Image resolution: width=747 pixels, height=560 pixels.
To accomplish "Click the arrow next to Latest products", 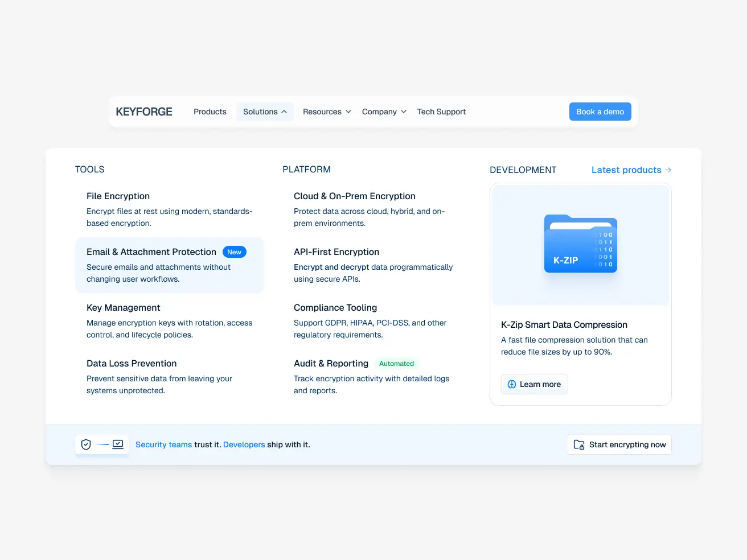I will (668, 170).
